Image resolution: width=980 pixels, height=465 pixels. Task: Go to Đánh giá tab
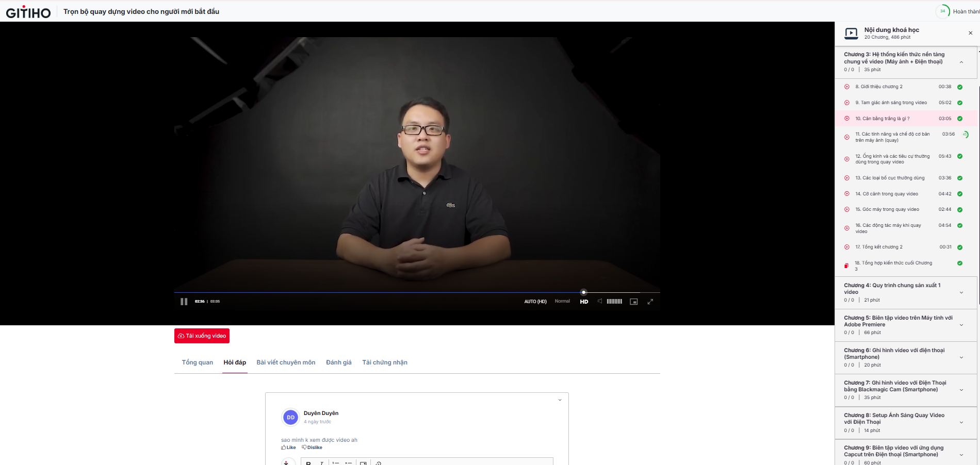point(339,362)
